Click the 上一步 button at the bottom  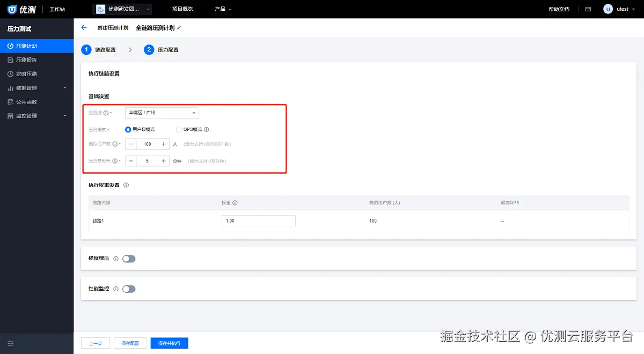95,343
